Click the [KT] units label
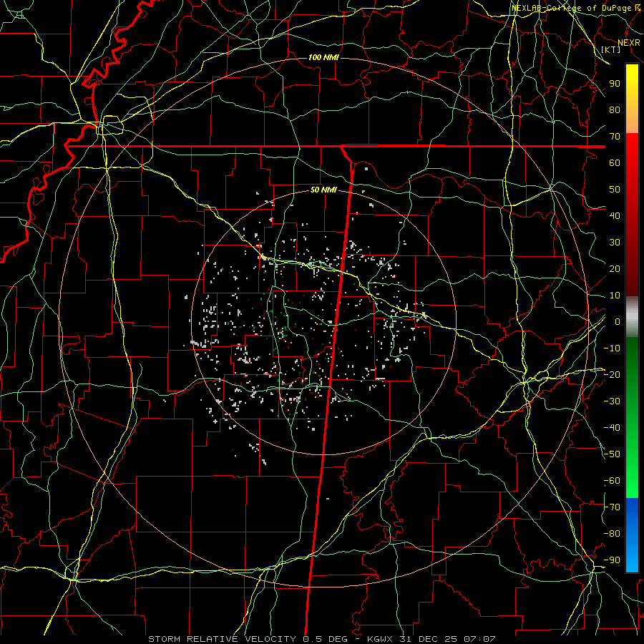Image resolution: width=644 pixels, height=644 pixels. click(611, 49)
